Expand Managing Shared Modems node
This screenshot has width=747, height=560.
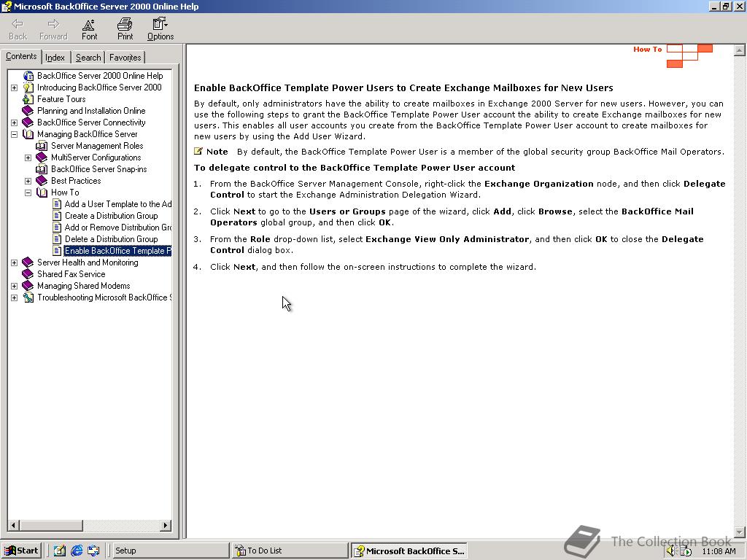click(x=15, y=286)
